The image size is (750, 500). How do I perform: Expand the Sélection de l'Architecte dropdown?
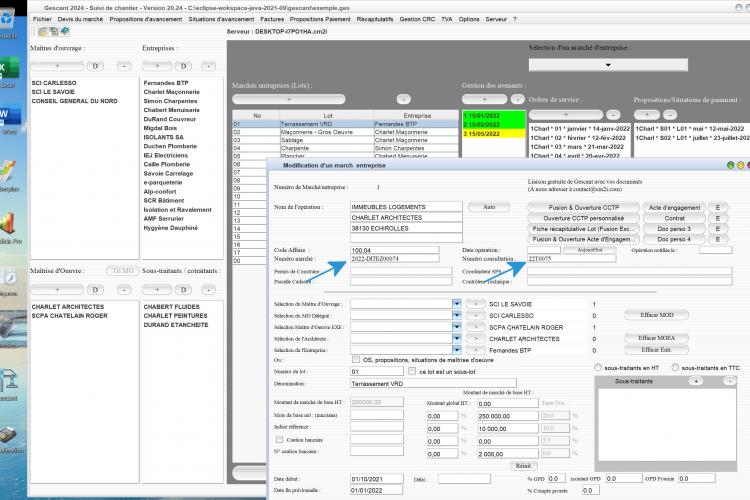[x=456, y=338]
